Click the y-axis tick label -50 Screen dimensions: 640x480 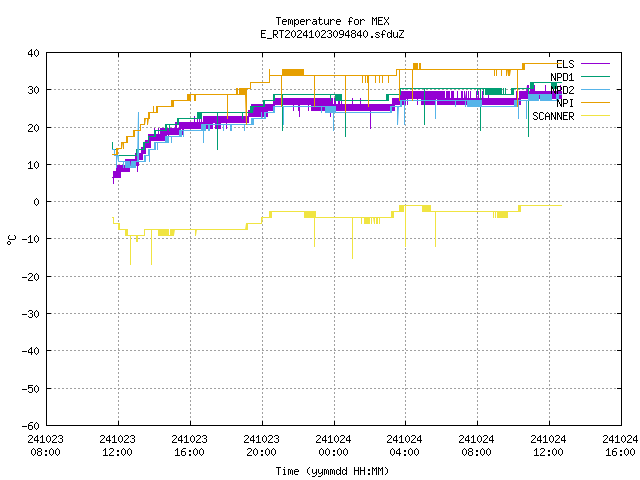pyautogui.click(x=31, y=389)
